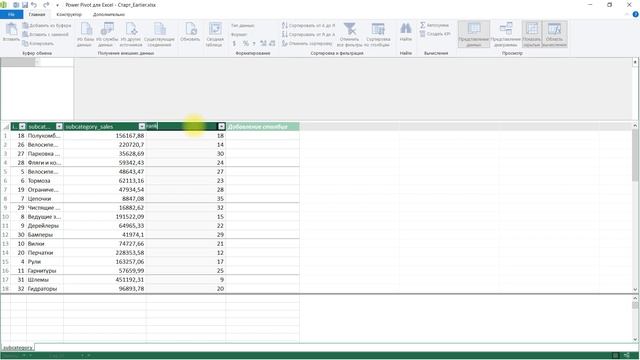This screenshot has width=640, height=360.
Task: Open From other sources (Из других источников)
Action: coord(131,34)
